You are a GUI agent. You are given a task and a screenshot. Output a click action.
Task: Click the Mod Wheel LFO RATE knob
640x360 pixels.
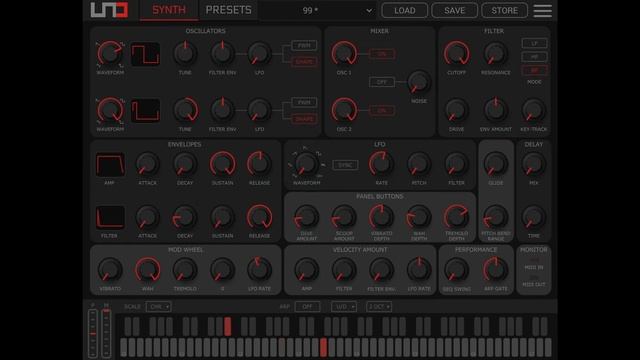(x=260, y=269)
